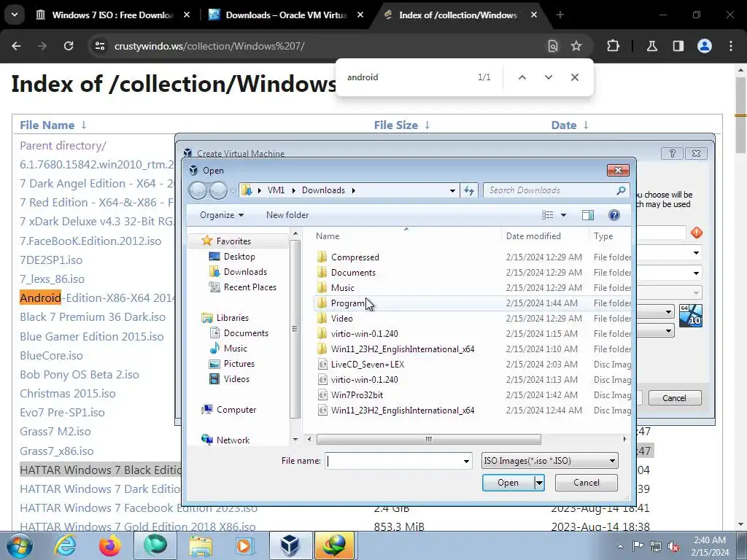Toggle the preview pane icon
This screenshot has width=747, height=560.
(588, 215)
